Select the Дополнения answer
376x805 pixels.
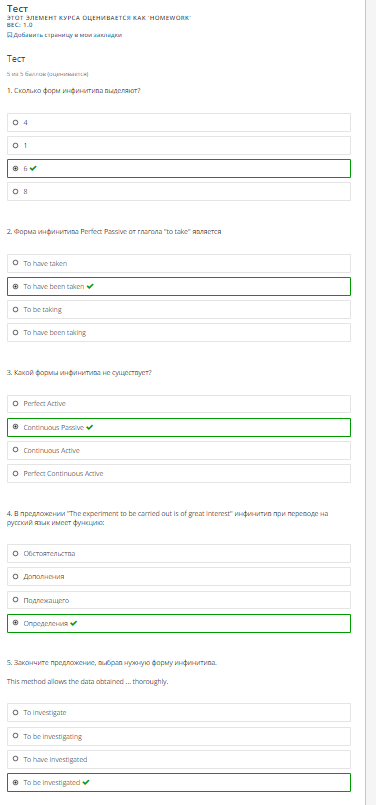click(179, 577)
